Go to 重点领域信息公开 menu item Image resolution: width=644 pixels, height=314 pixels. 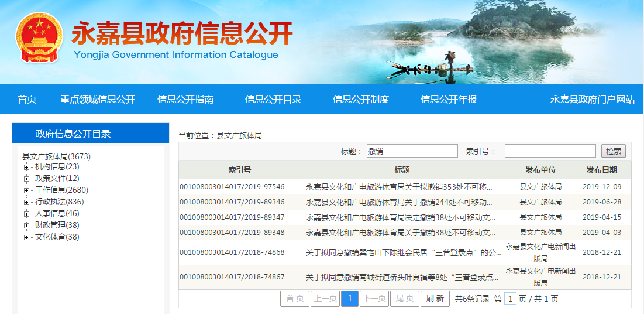point(98,100)
